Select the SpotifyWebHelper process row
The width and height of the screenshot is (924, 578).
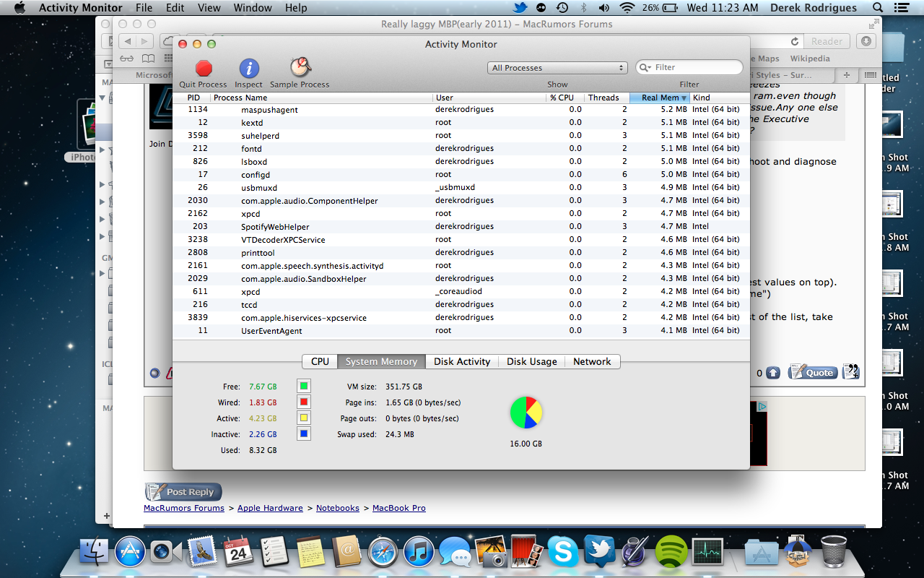click(x=461, y=226)
